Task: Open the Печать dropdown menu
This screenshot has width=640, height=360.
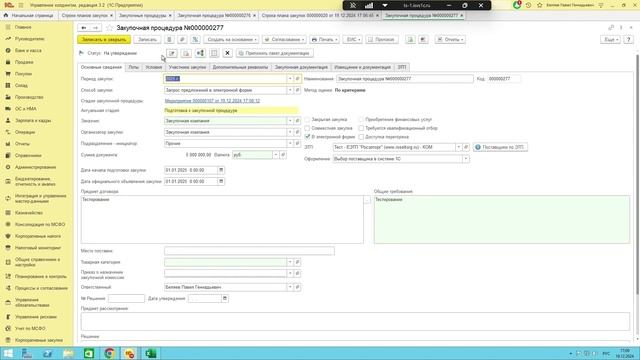Action: [x=324, y=40]
